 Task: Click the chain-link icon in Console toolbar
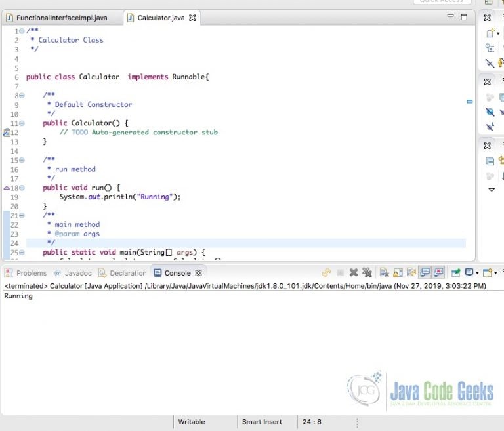click(326, 273)
